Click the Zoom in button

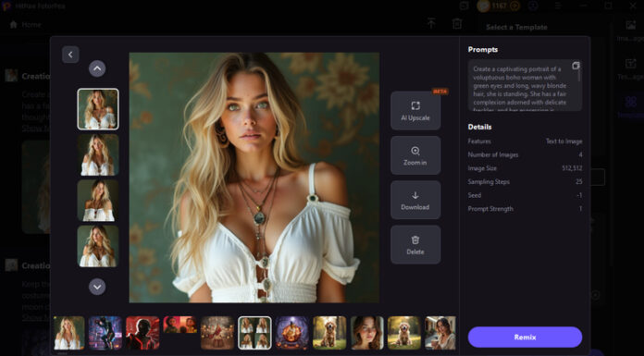tap(415, 155)
